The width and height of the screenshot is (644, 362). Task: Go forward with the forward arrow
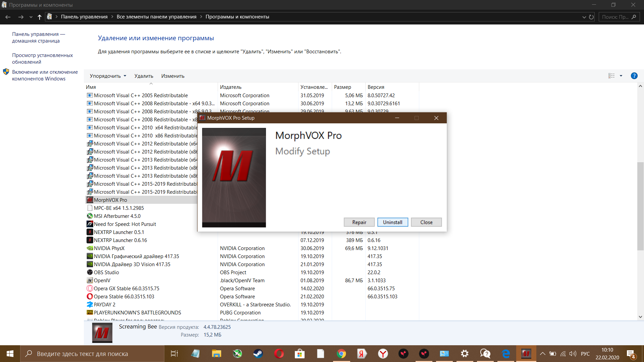(x=21, y=17)
